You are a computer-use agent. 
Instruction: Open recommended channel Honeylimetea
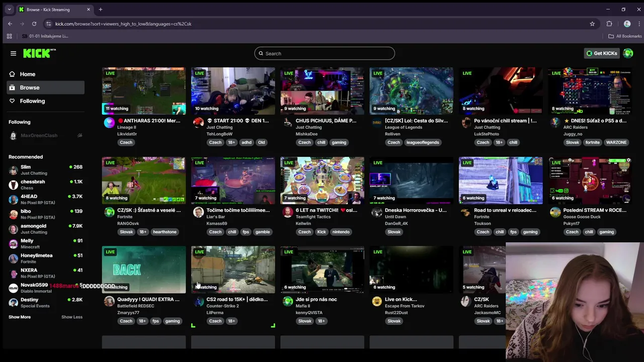pos(45,258)
